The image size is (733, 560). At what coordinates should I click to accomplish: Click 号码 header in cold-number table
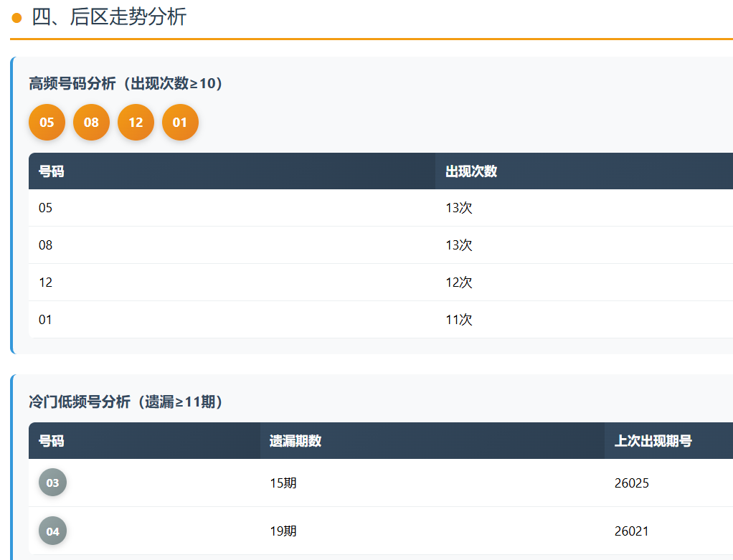click(51, 441)
